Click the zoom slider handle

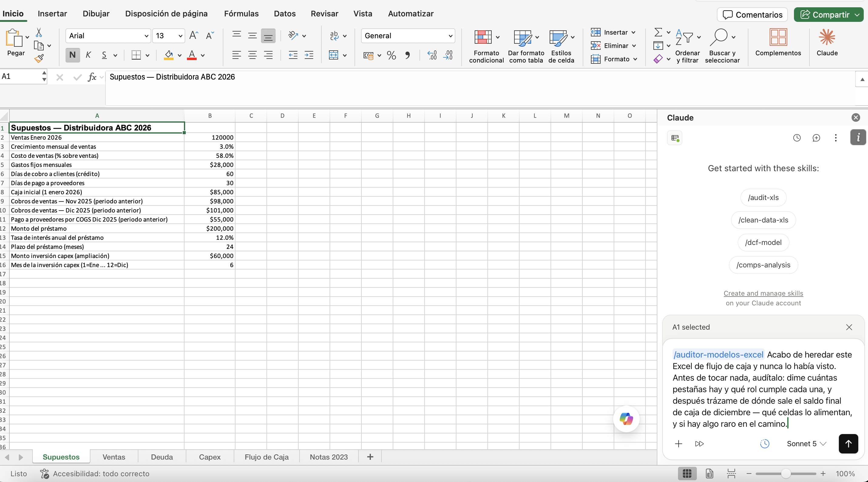(x=786, y=474)
